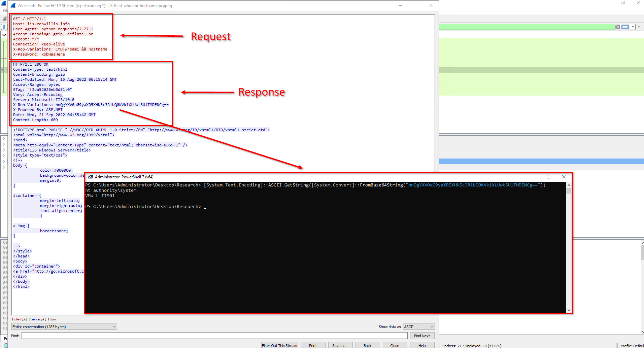Click the No. column header in packet list
This screenshot has width=644, height=348.
coord(4,35)
